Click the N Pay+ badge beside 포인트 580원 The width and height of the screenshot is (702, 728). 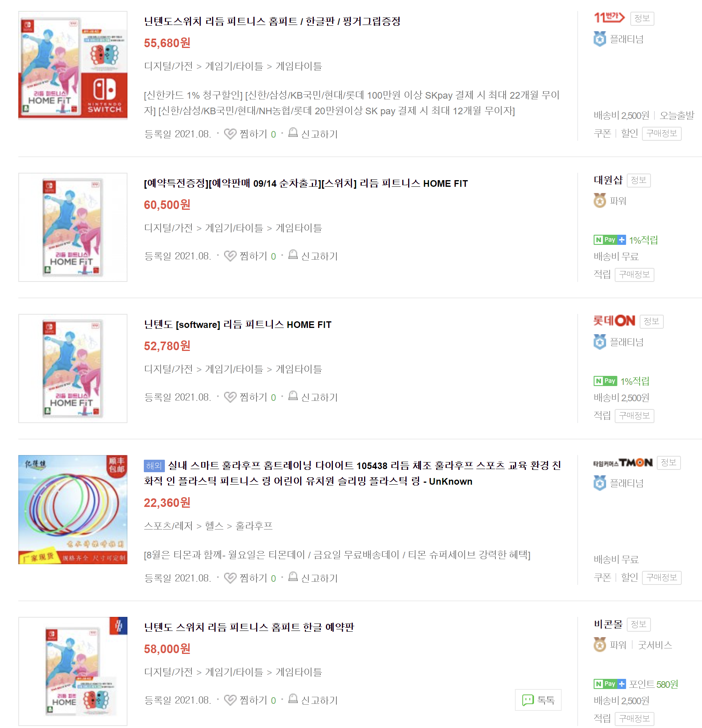[610, 684]
